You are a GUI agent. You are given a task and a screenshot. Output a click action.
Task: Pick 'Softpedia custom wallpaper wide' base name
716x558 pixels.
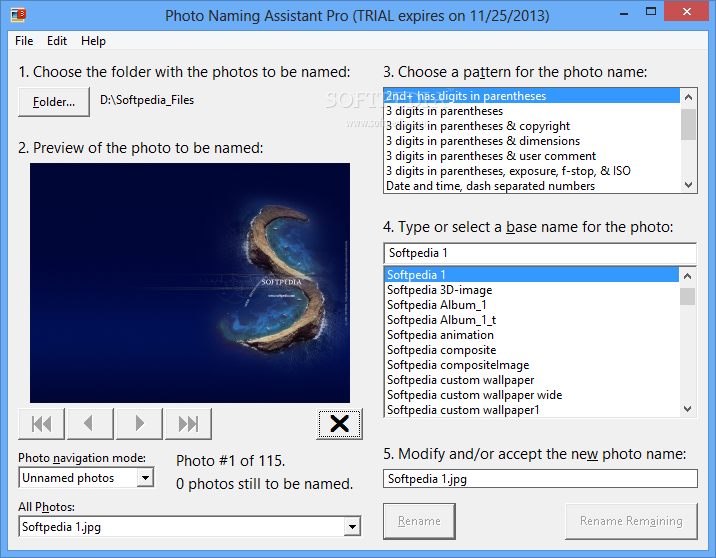[x=474, y=395]
